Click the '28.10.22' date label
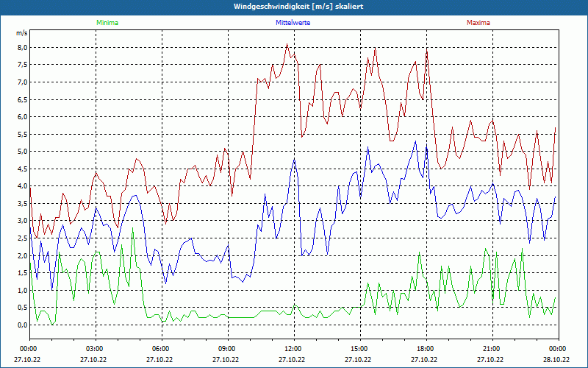 [556, 359]
